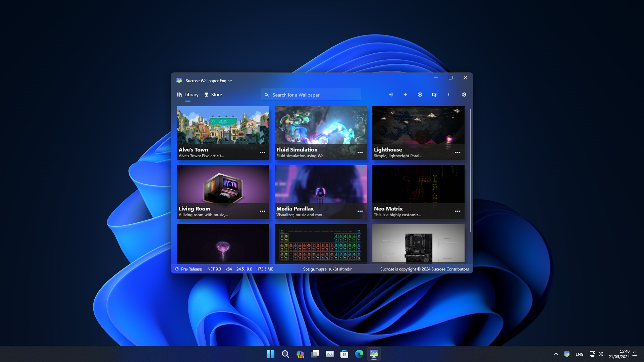
Task: Click the Pre-Release status bar icon
Action: [177, 269]
